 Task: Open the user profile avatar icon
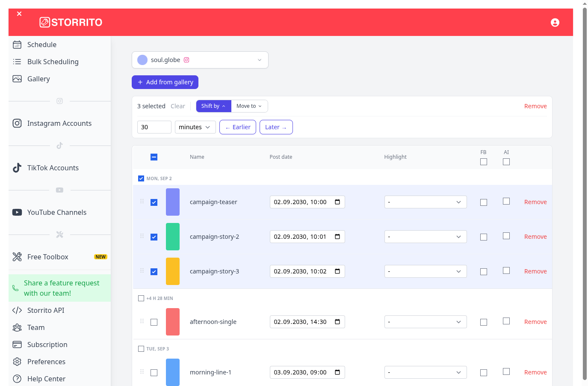click(x=555, y=23)
